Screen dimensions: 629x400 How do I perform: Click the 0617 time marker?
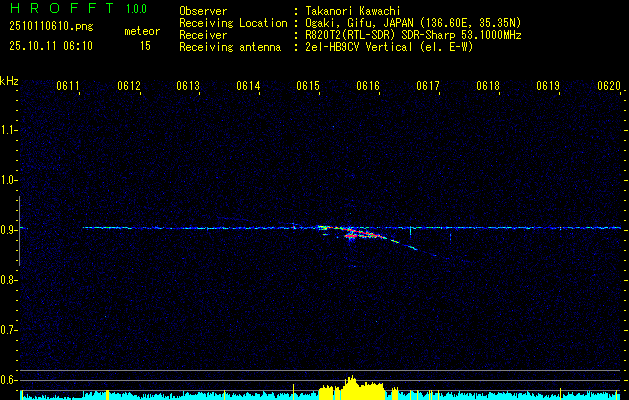(428, 86)
